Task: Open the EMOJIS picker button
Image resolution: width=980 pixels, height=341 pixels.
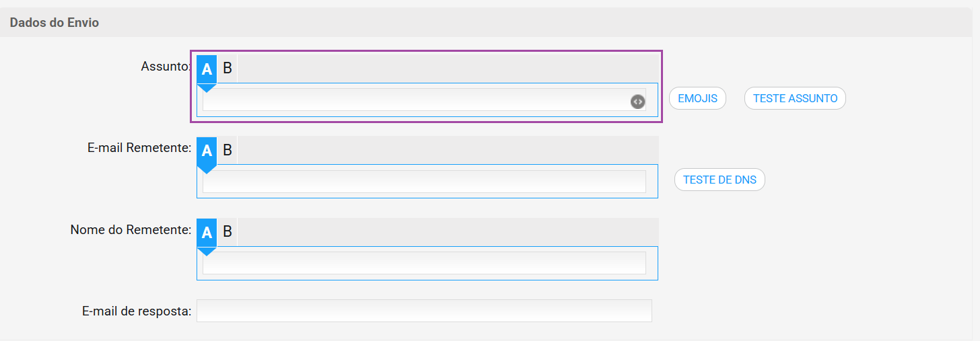Action: (x=697, y=98)
